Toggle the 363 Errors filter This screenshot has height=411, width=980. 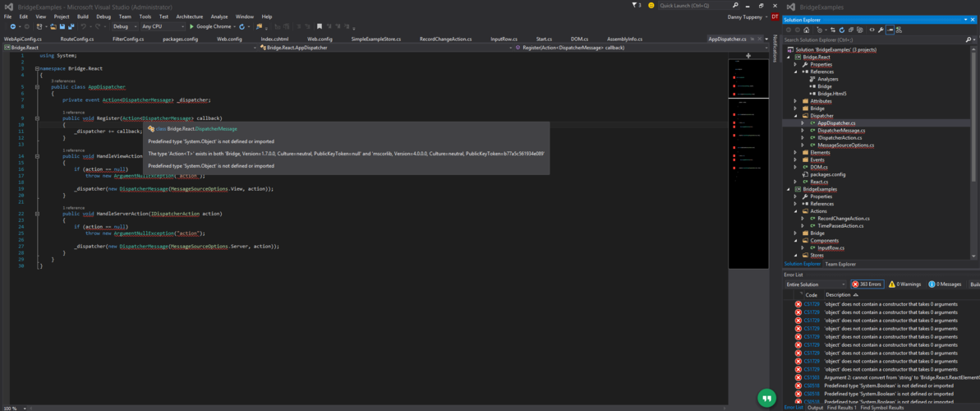coord(867,284)
